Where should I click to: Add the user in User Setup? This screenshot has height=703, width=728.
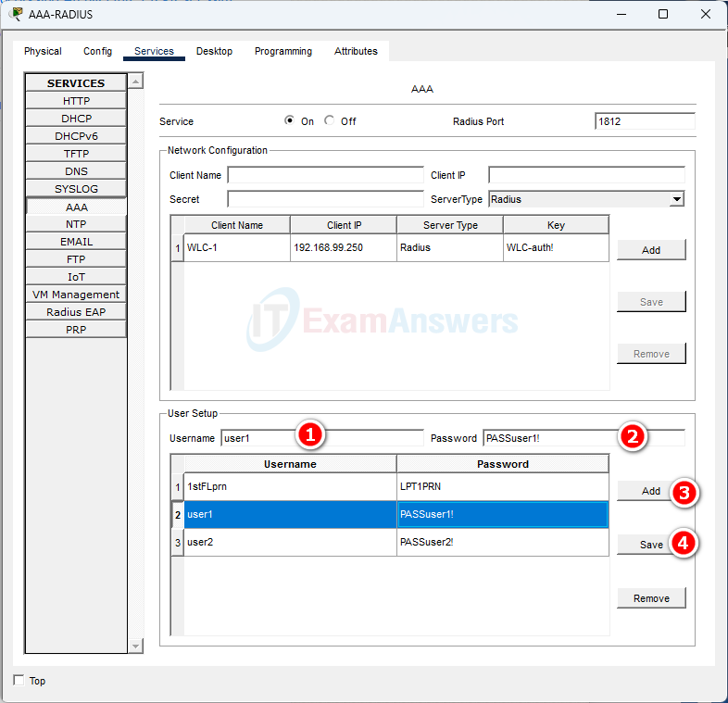(x=651, y=491)
